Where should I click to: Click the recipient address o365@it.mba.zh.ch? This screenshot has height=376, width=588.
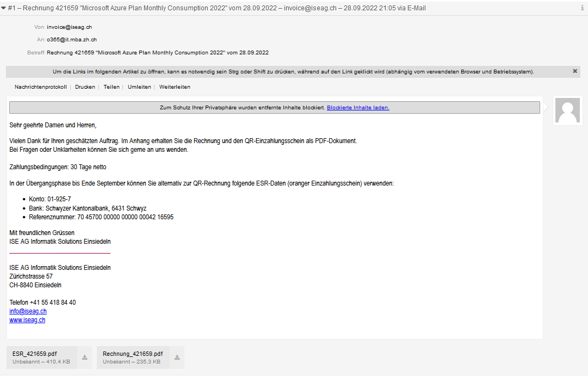pos(72,39)
